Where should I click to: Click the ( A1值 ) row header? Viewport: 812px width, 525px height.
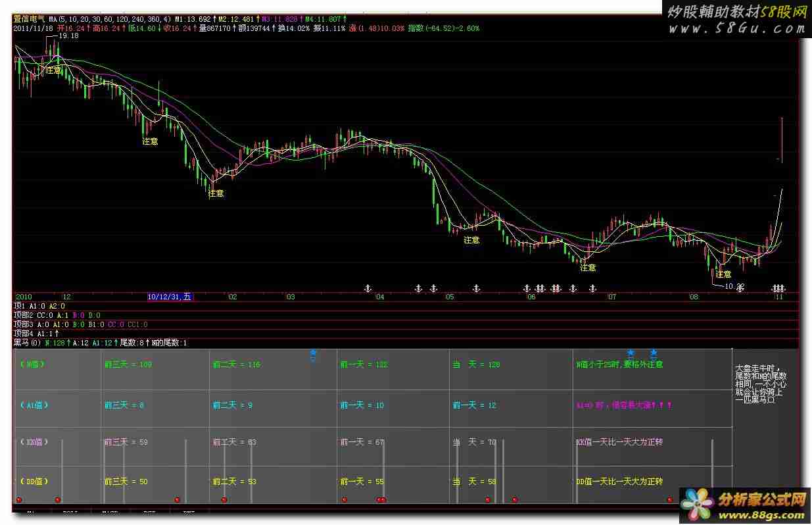click(35, 405)
